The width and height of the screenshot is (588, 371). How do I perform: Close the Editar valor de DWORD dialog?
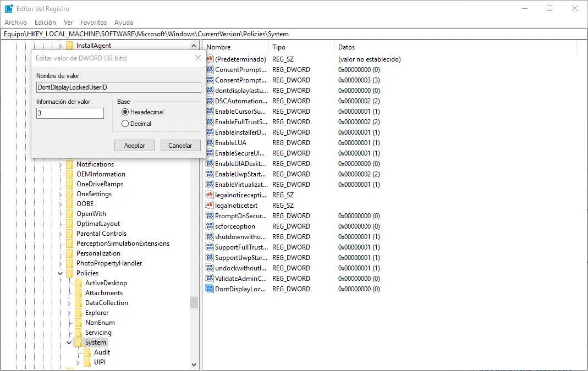198,58
